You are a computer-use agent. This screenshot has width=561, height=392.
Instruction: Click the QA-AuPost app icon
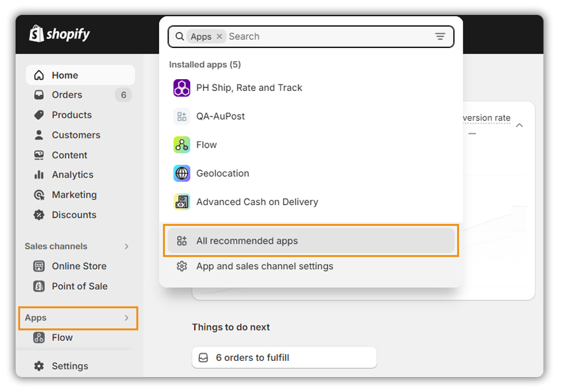point(182,117)
